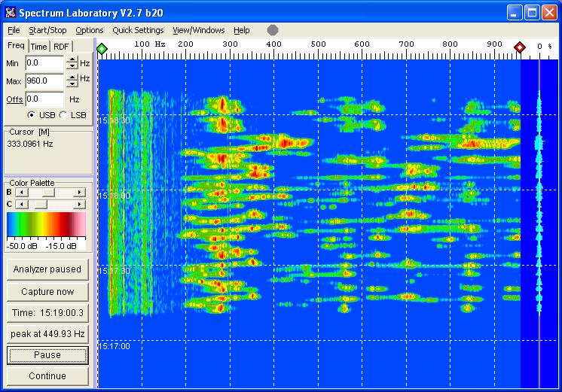The width and height of the screenshot is (562, 392).
Task: Click the Analyzer paused button
Action: pos(47,269)
